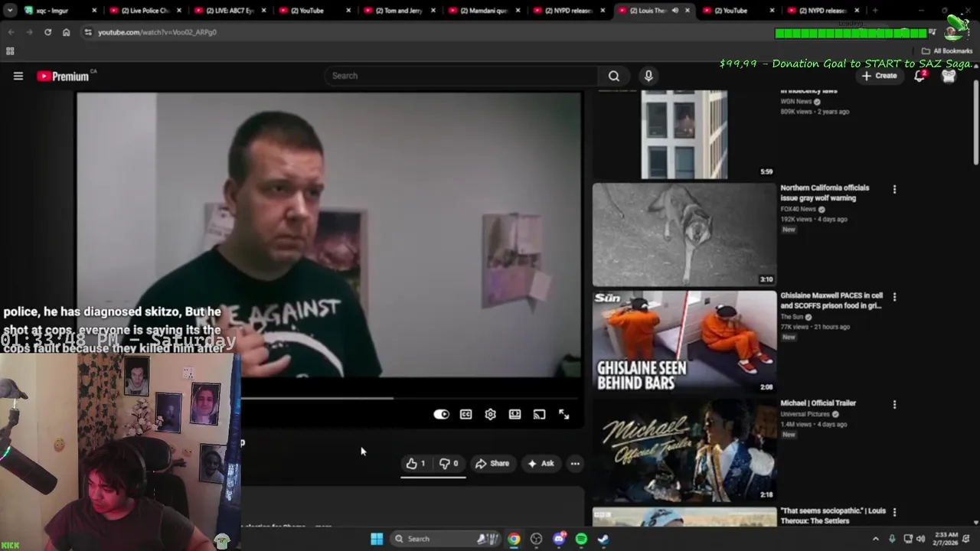The image size is (980, 551).
Task: Open Ghislaine Seen Behind Bars thumbnail
Action: point(684,342)
